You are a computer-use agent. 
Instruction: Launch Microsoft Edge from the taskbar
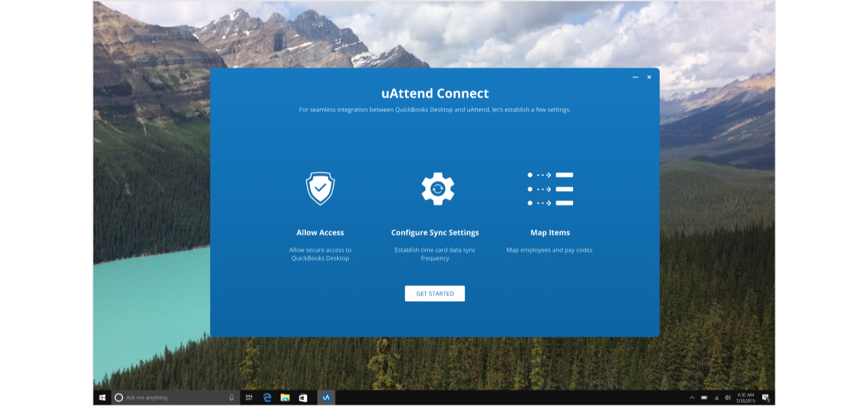tap(267, 398)
